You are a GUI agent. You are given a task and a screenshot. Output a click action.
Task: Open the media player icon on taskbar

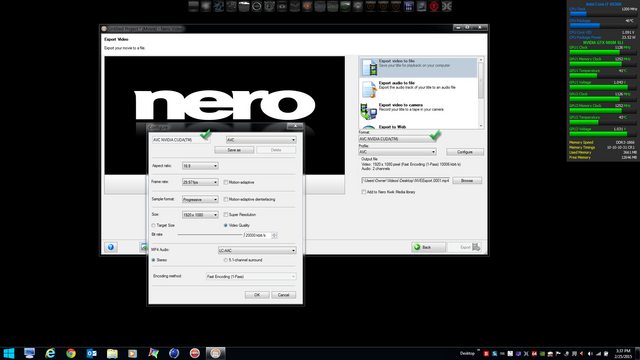tap(133, 353)
